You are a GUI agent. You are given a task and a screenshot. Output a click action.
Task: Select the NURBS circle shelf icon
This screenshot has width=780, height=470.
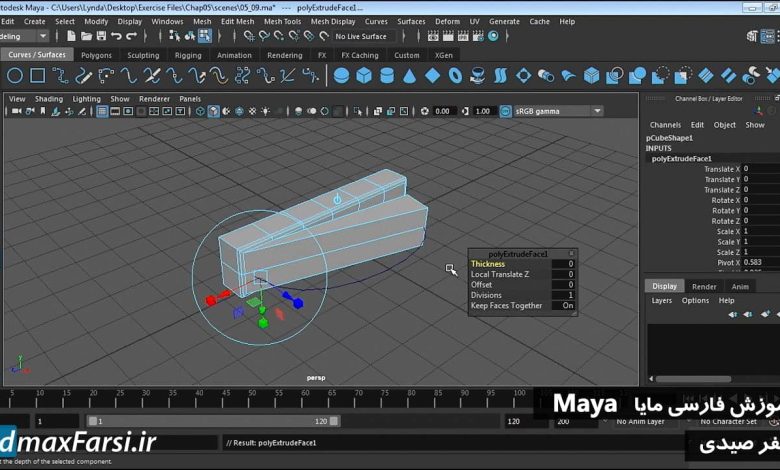pyautogui.click(x=15, y=75)
